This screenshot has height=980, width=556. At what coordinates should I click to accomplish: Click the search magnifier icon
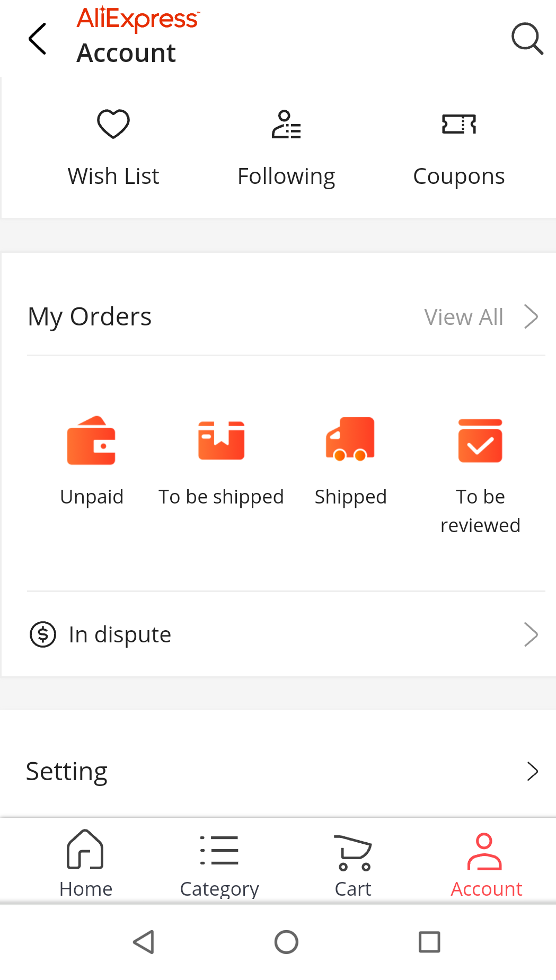[x=527, y=39]
